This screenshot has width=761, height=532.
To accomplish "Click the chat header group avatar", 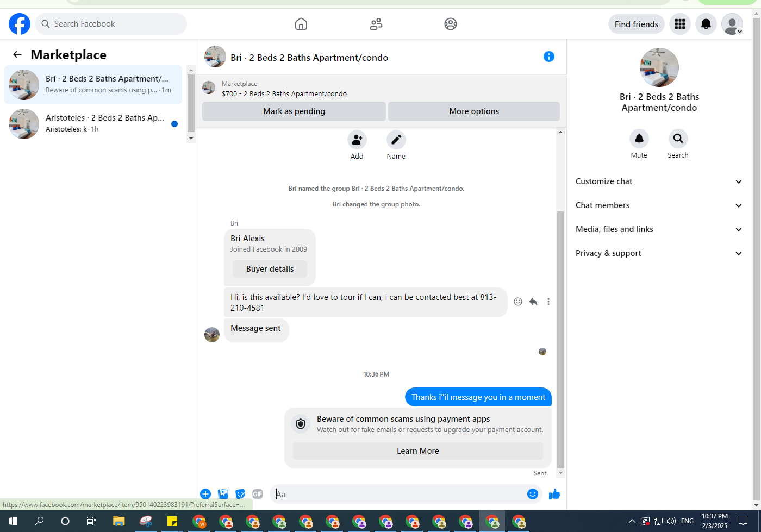I will [x=215, y=57].
